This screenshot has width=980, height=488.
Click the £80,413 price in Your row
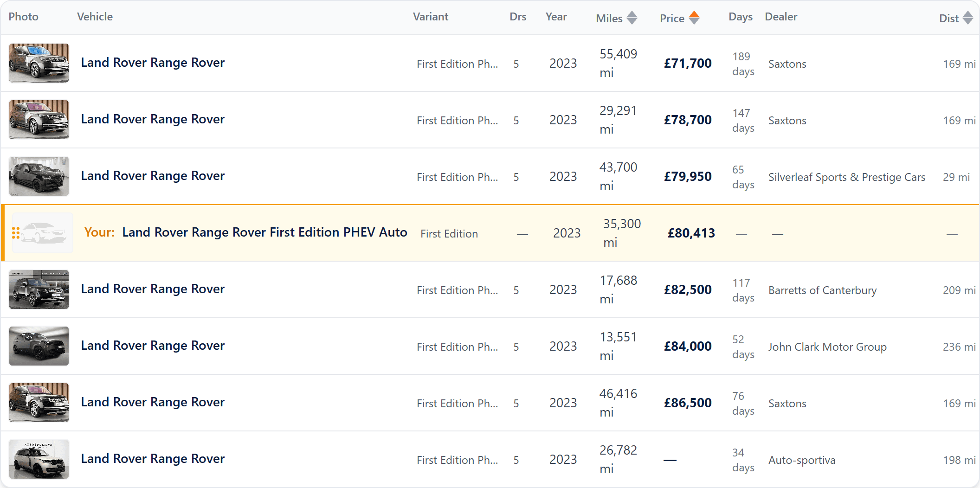[691, 233]
